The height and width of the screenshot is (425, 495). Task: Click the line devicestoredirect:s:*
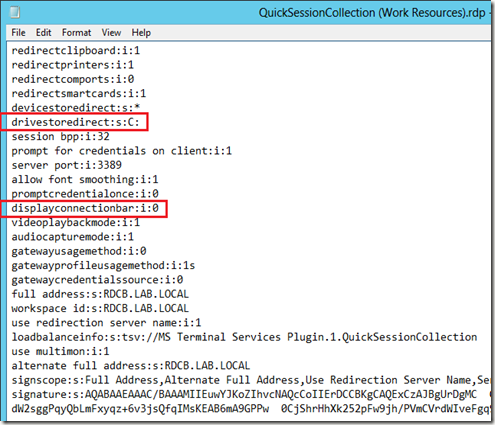pos(76,108)
